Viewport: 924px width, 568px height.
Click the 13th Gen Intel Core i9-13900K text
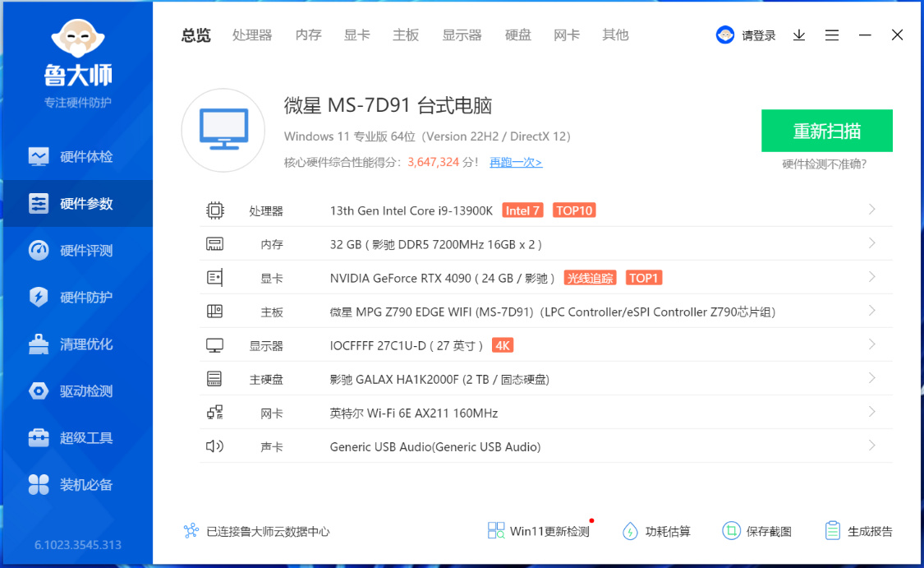[x=411, y=210]
